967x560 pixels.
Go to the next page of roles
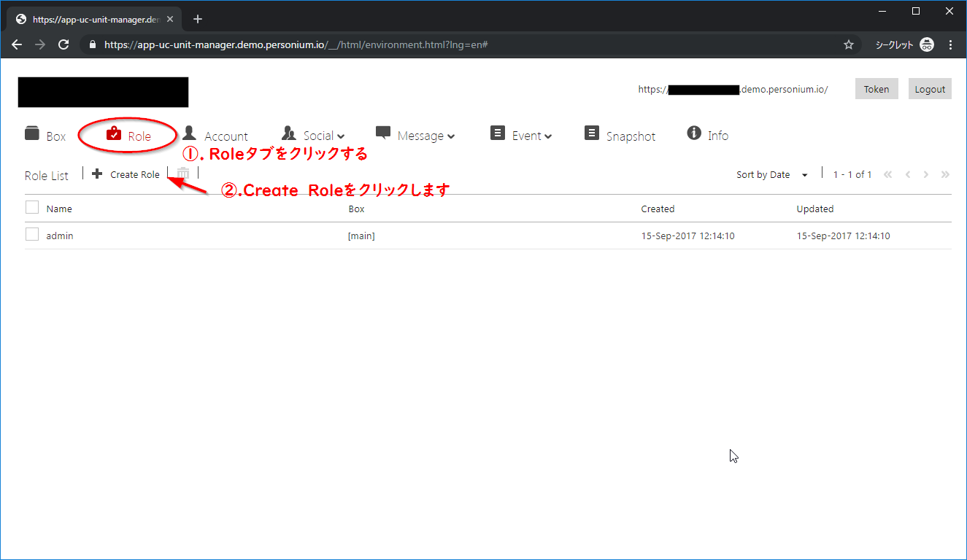click(926, 174)
